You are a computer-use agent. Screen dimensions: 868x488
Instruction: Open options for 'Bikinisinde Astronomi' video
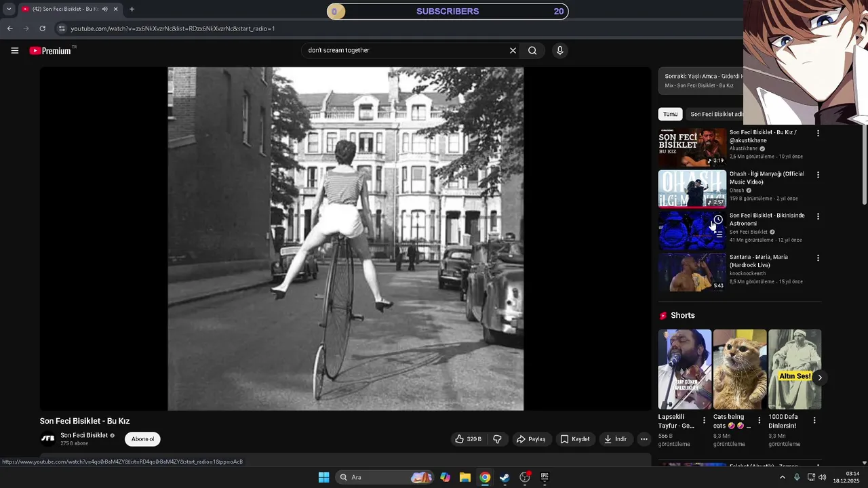[x=818, y=216]
